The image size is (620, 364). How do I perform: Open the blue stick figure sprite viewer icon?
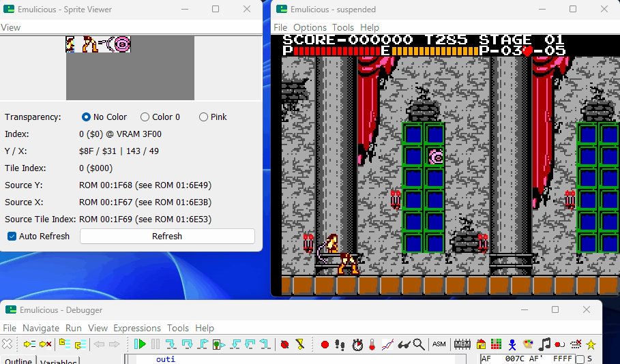(x=512, y=345)
